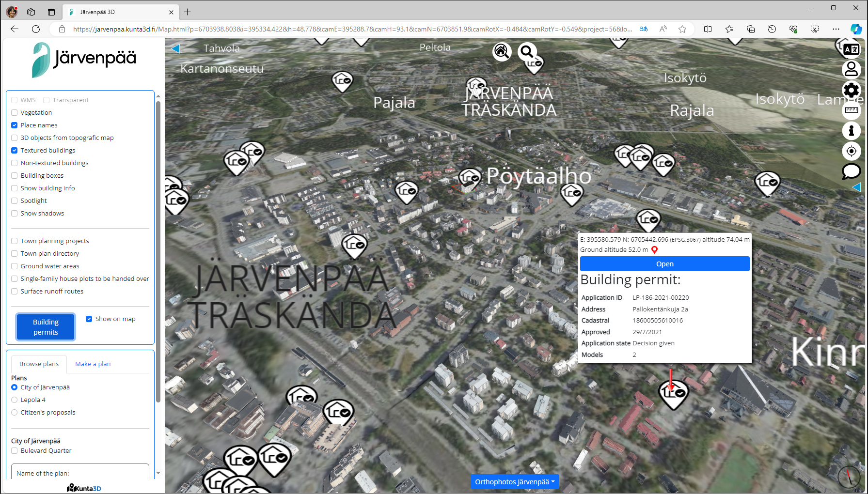Viewport: 868px width, 494px height.
Task: Select the Järvenpää 3D browser tab
Action: (121, 12)
